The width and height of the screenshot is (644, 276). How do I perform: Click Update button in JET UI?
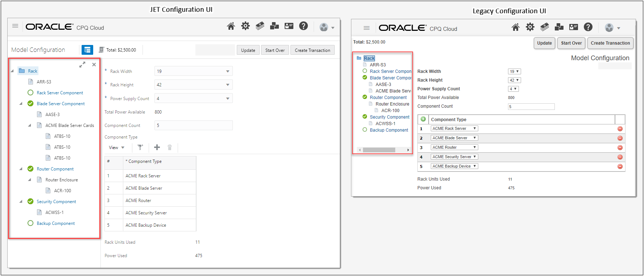click(x=248, y=50)
